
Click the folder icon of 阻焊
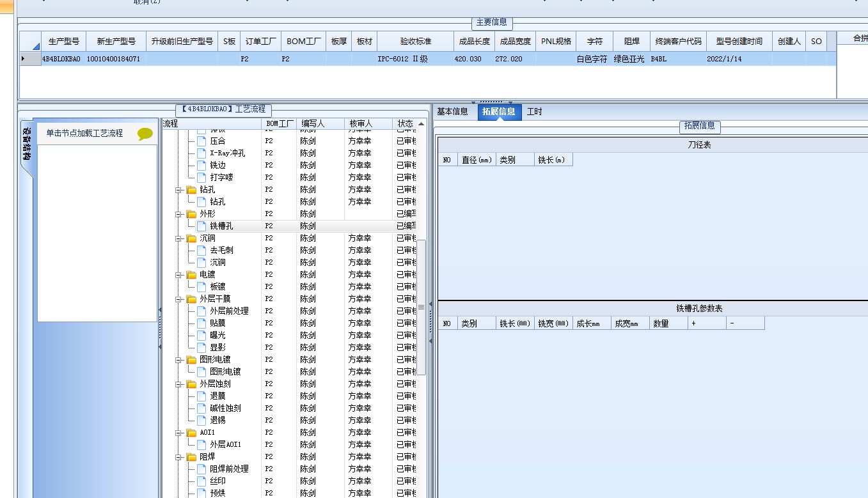pos(191,456)
